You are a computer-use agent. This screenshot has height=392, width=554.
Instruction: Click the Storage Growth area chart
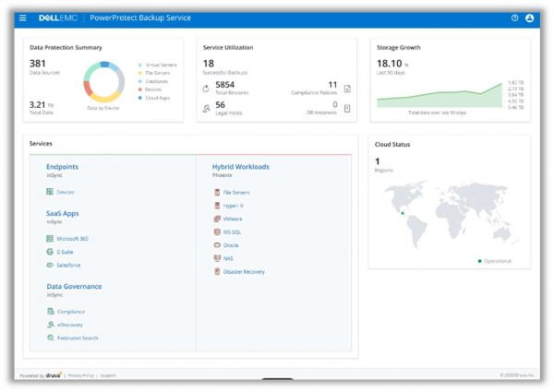pyautogui.click(x=440, y=95)
